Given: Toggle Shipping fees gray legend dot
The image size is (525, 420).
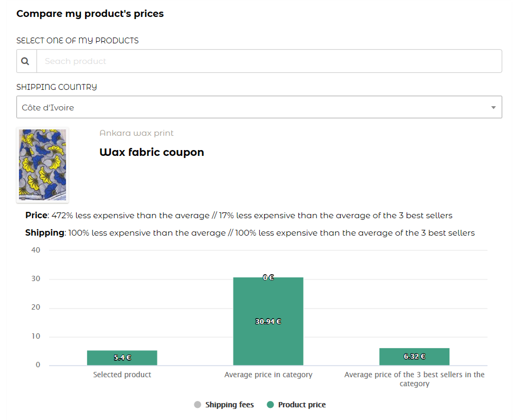Looking at the screenshot, I should [198, 405].
